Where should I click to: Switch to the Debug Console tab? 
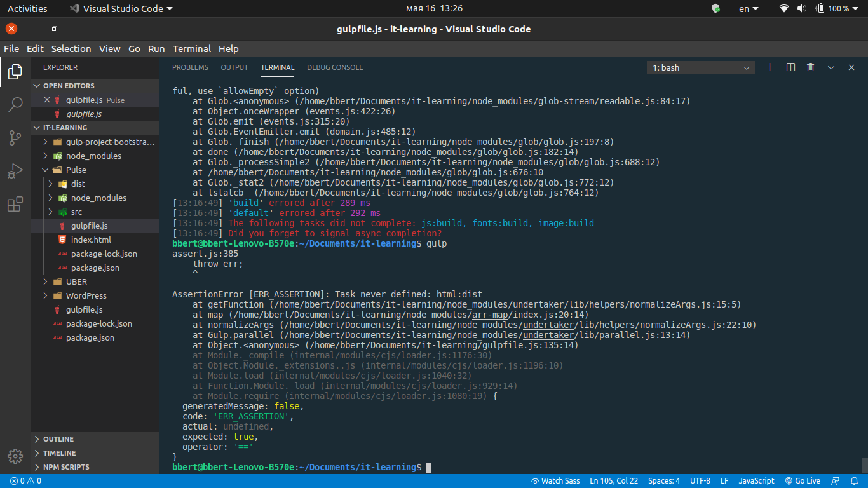(x=335, y=67)
